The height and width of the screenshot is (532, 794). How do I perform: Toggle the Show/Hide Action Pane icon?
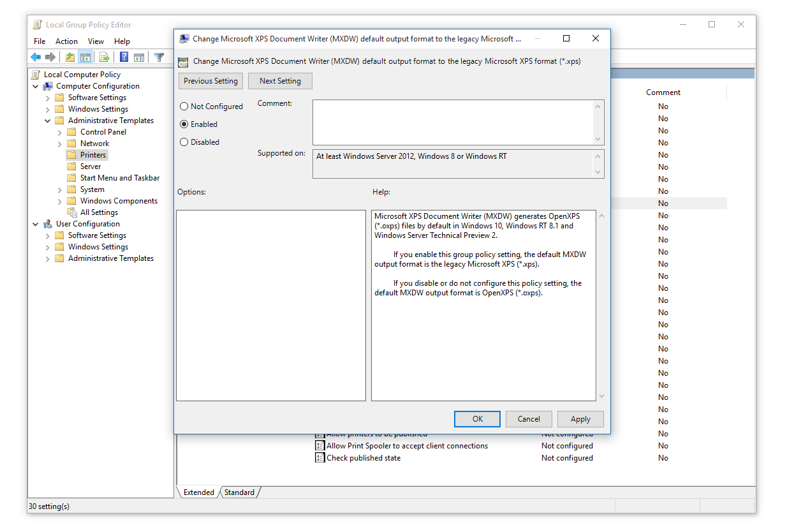139,57
